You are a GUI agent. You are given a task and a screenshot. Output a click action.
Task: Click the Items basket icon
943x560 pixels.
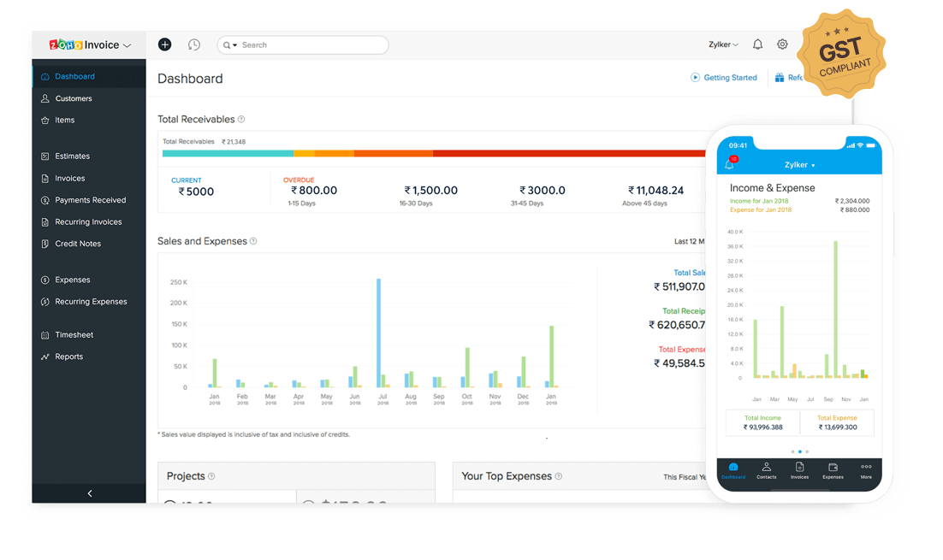[45, 121]
